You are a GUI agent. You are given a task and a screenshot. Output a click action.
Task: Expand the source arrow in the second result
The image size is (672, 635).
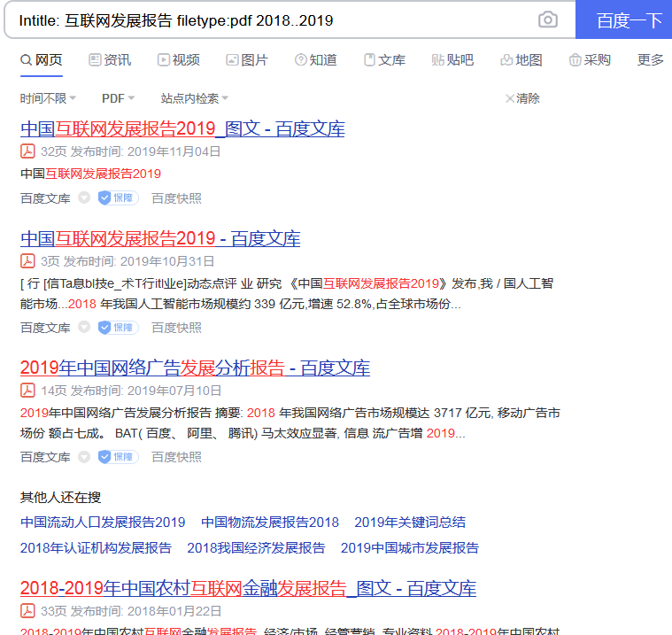[84, 328]
